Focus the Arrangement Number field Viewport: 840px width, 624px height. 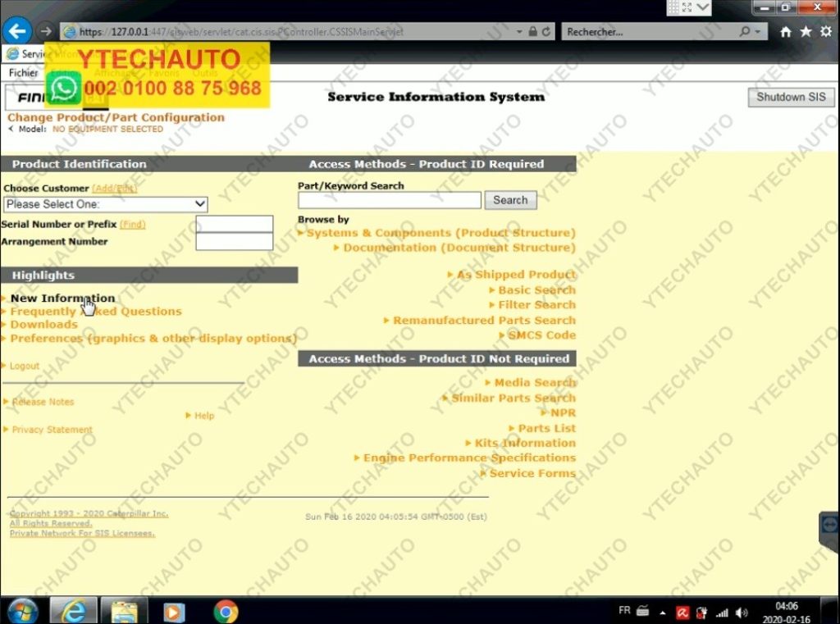[234, 242]
